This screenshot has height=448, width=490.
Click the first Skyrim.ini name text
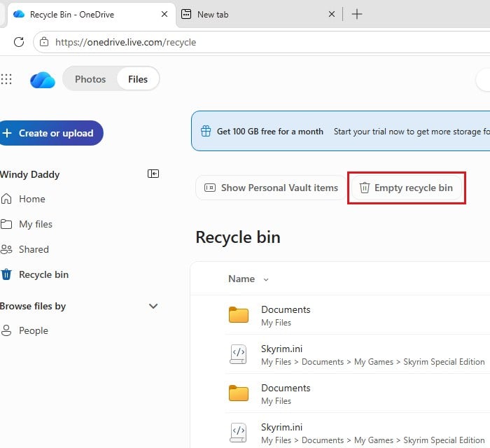(x=281, y=349)
